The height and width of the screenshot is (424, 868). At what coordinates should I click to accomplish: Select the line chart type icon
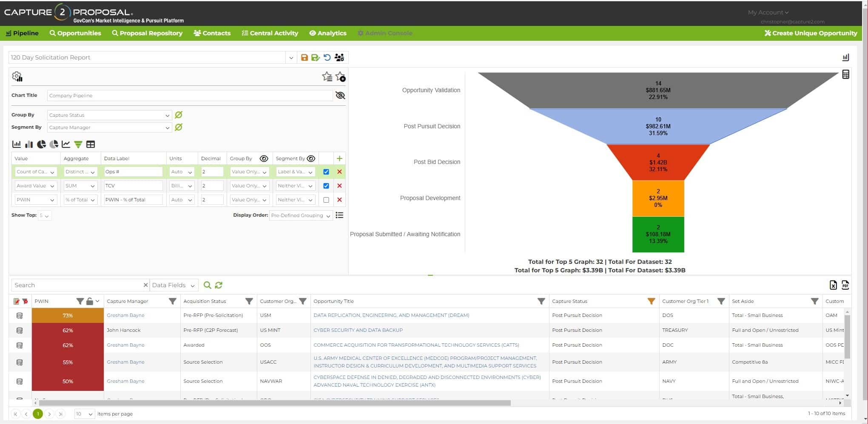point(66,144)
